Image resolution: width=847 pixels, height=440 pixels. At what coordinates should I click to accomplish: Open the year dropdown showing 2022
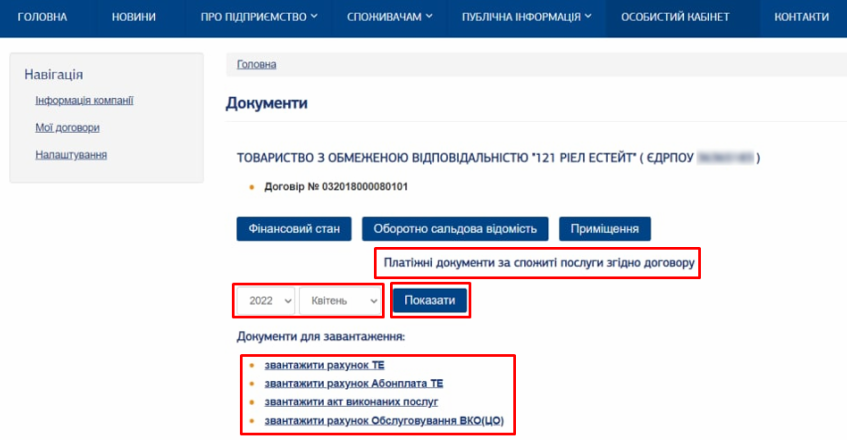[x=266, y=300]
